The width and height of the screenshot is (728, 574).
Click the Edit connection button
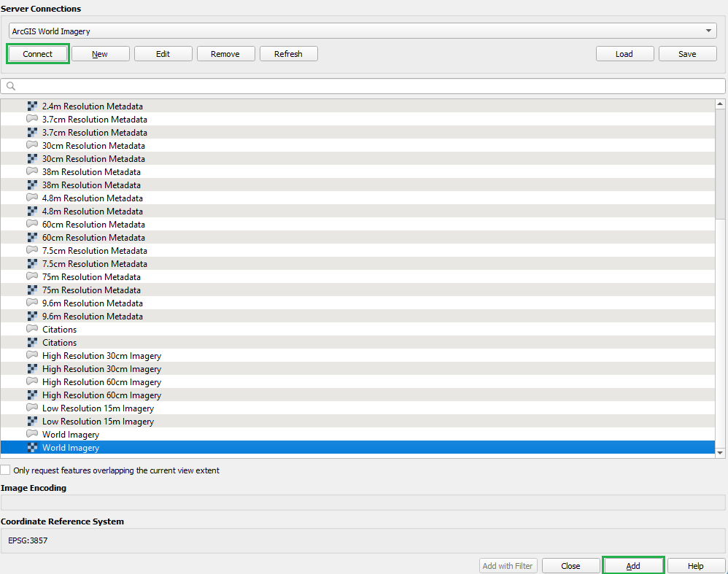click(163, 54)
